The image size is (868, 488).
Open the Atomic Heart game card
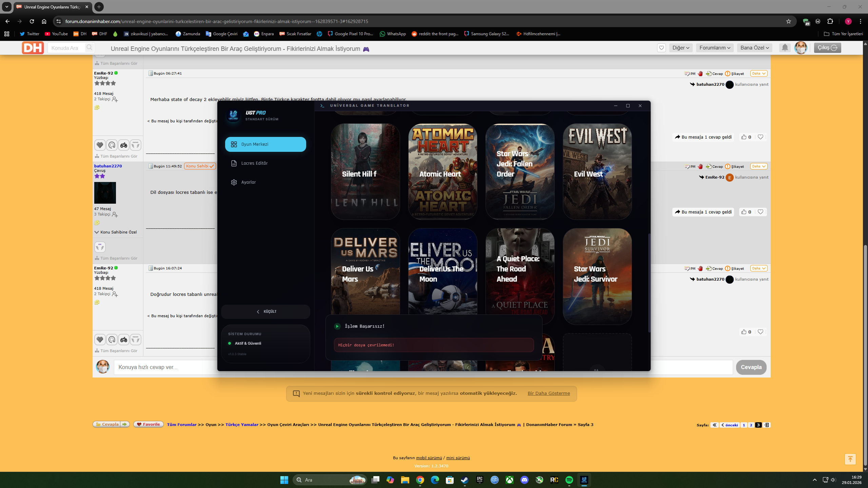coord(442,171)
